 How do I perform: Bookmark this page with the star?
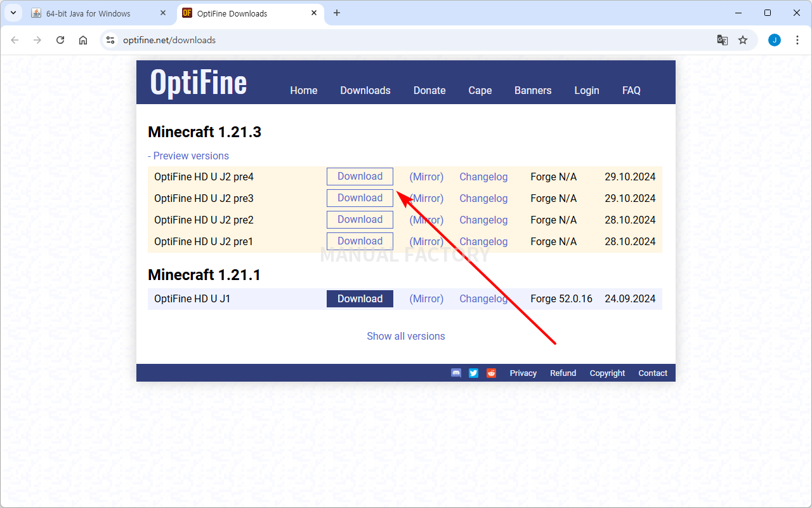(x=743, y=40)
